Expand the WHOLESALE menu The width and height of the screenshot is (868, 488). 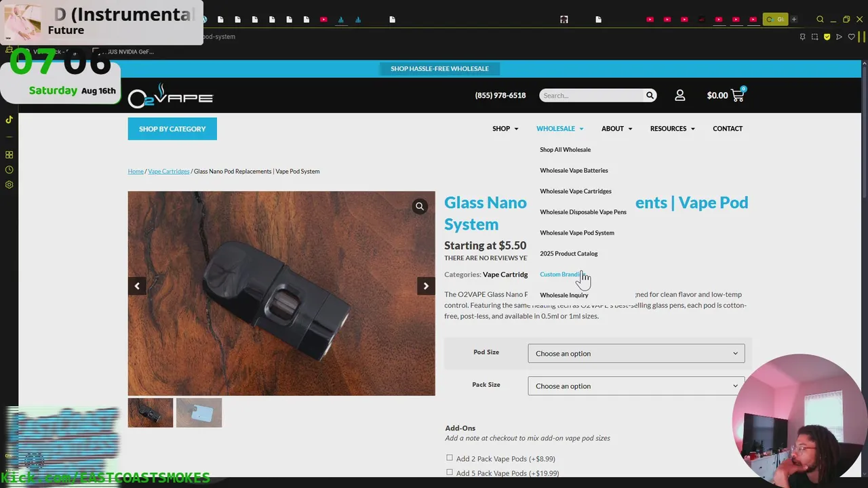pyautogui.click(x=559, y=129)
